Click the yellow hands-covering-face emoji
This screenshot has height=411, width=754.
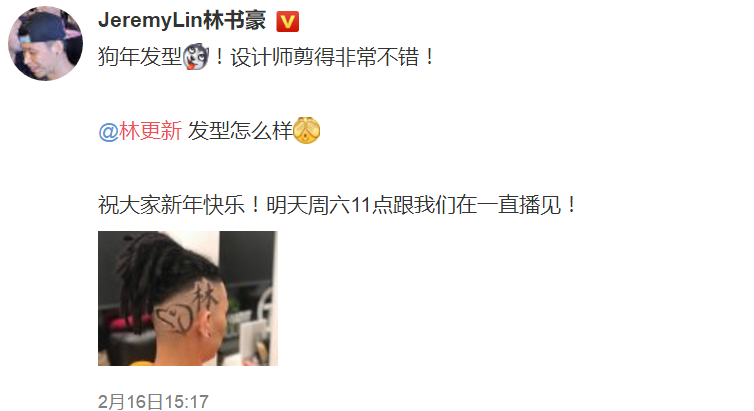pyautogui.click(x=306, y=130)
